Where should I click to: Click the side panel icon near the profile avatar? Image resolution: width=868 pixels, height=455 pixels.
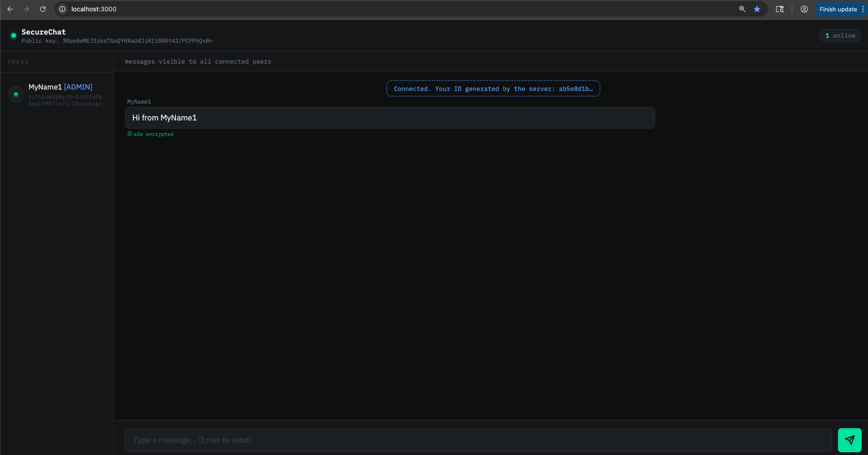coord(780,9)
